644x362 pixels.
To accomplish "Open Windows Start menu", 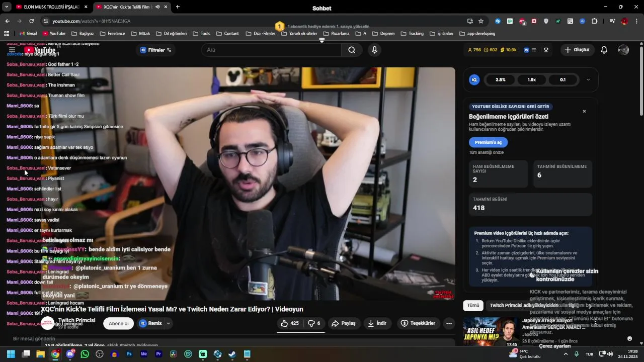I will pos(11,354).
